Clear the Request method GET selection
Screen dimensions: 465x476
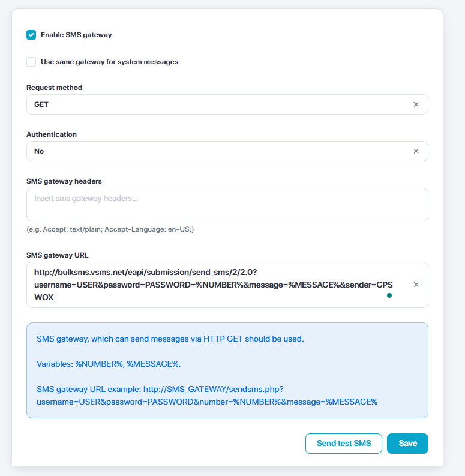(416, 104)
